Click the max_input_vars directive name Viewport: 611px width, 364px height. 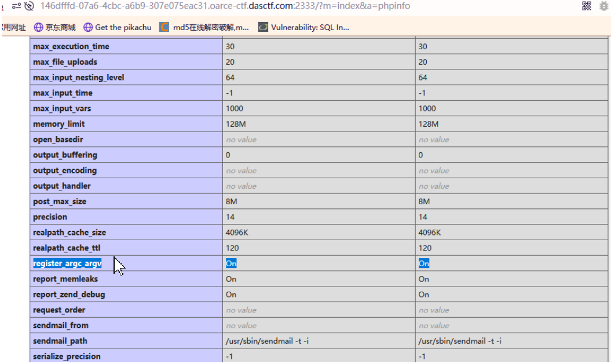tap(62, 109)
